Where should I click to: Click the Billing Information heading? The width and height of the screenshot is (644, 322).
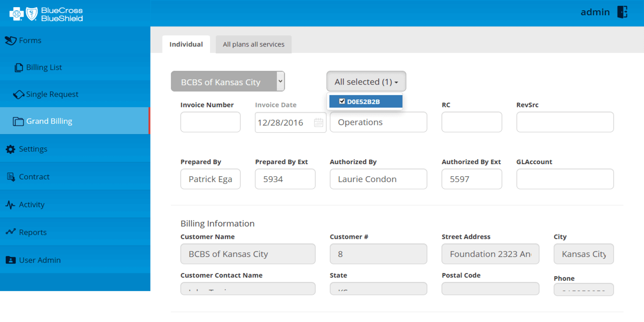pyautogui.click(x=217, y=224)
